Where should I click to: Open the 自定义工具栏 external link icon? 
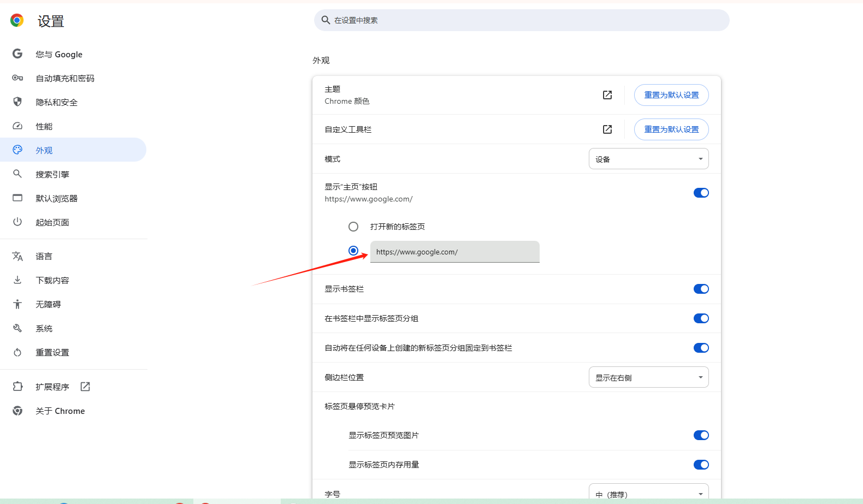(x=607, y=129)
